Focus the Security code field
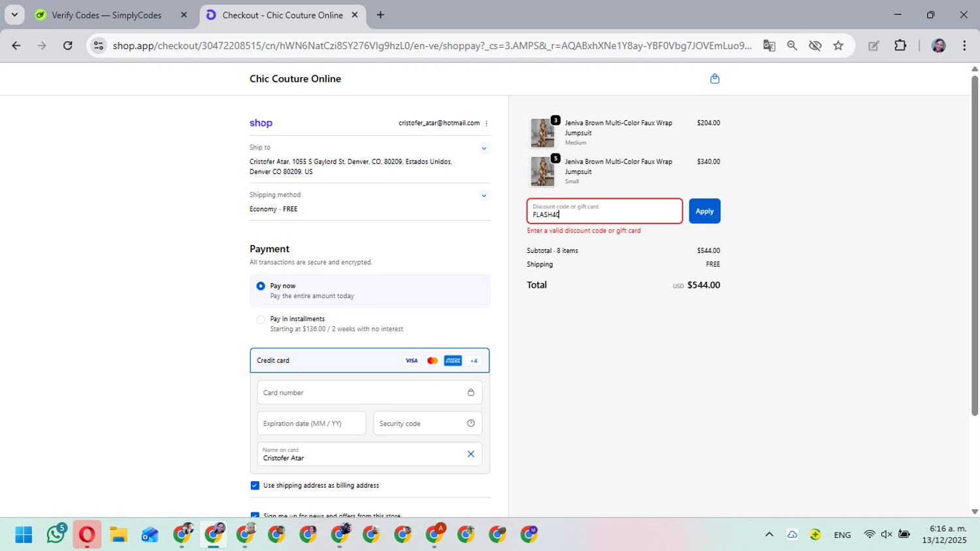The width and height of the screenshot is (980, 551). tap(428, 424)
